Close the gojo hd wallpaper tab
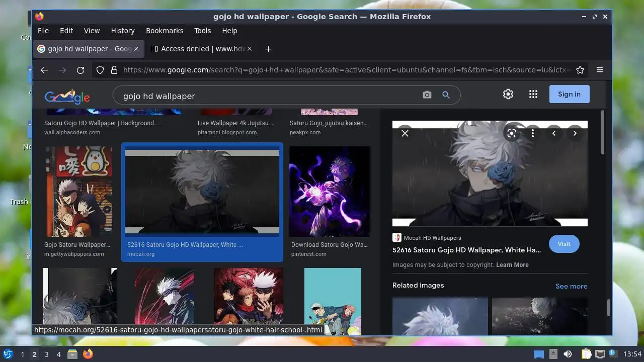Screen dimensions: 644x362 136,49
